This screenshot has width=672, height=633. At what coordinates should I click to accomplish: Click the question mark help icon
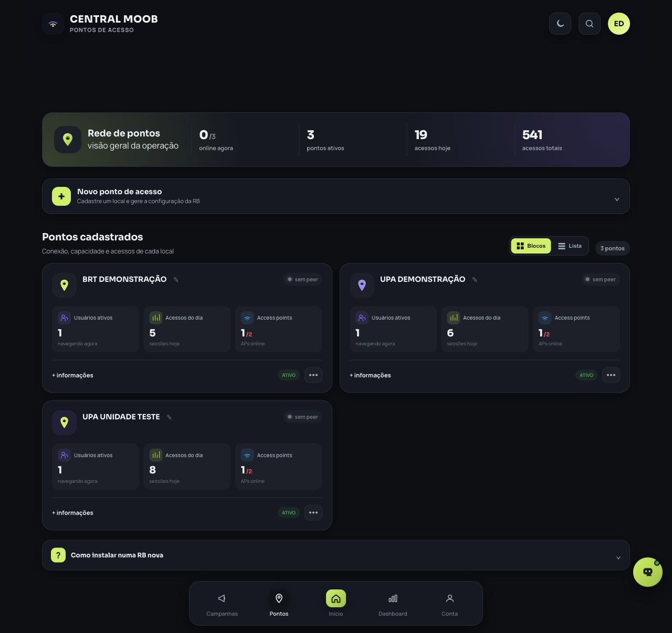pos(58,555)
